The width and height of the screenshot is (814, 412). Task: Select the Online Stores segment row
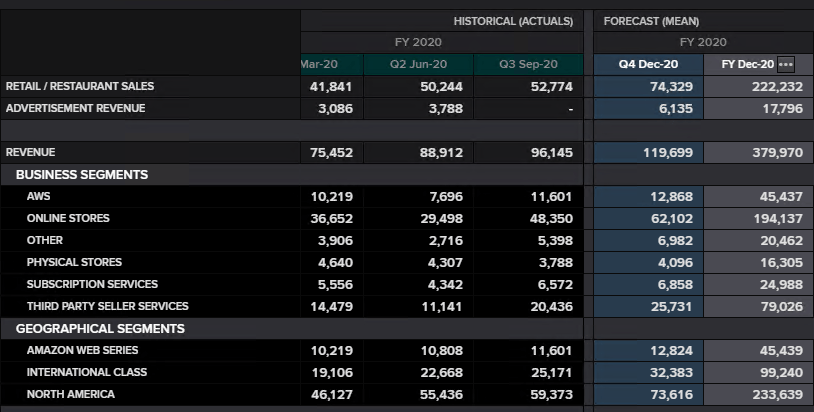[x=68, y=218]
